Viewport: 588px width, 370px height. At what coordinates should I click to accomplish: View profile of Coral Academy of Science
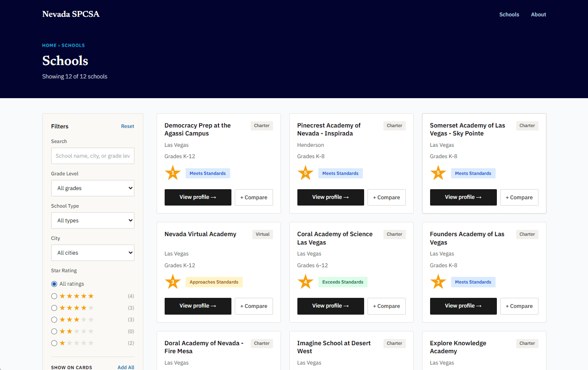(x=331, y=306)
